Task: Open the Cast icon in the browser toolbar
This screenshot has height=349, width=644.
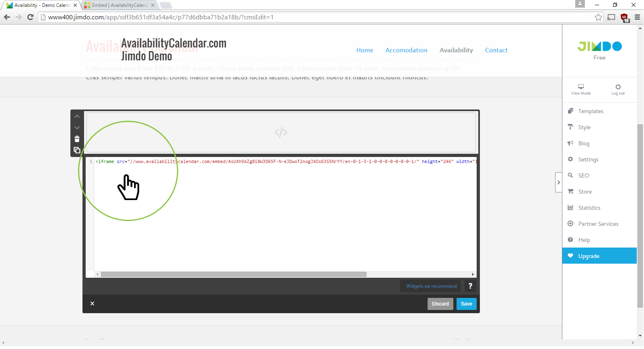Action: [x=611, y=17]
